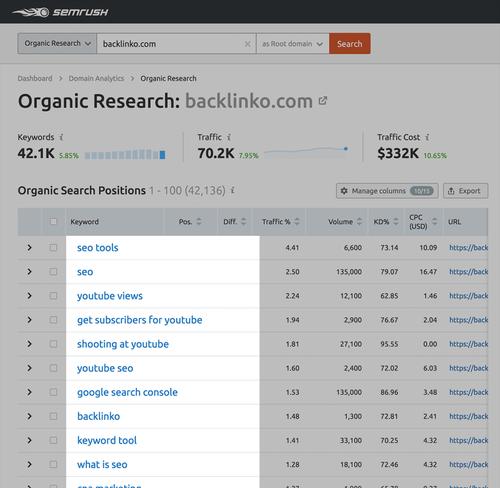Expand the get subscribers for youtube row

(x=29, y=320)
